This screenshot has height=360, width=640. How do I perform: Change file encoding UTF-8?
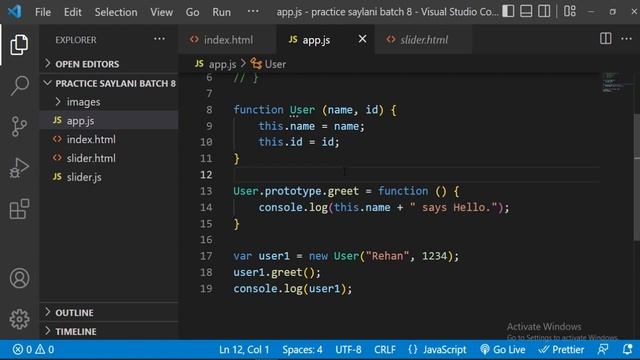pyautogui.click(x=348, y=349)
